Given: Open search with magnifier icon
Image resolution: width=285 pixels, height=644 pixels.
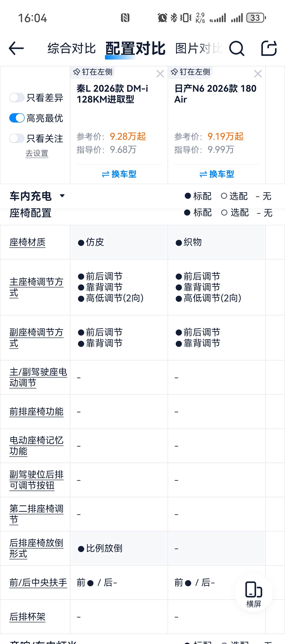Looking at the screenshot, I should point(236,48).
